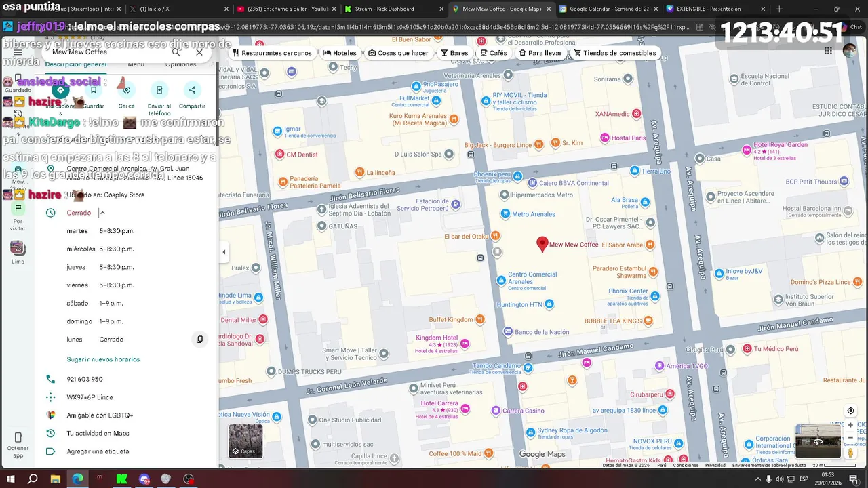
Task: Collapse the Cerrado opening hours list
Action: [x=102, y=213]
